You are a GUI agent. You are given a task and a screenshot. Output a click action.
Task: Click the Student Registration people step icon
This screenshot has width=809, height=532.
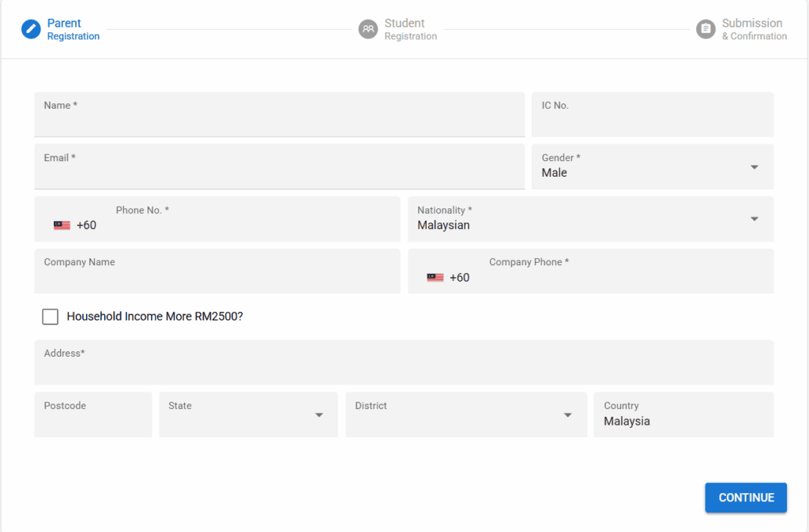(368, 29)
